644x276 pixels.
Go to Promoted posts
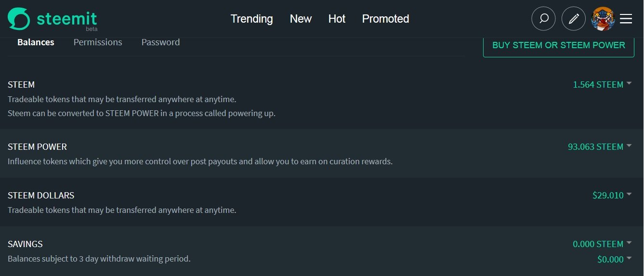(385, 19)
